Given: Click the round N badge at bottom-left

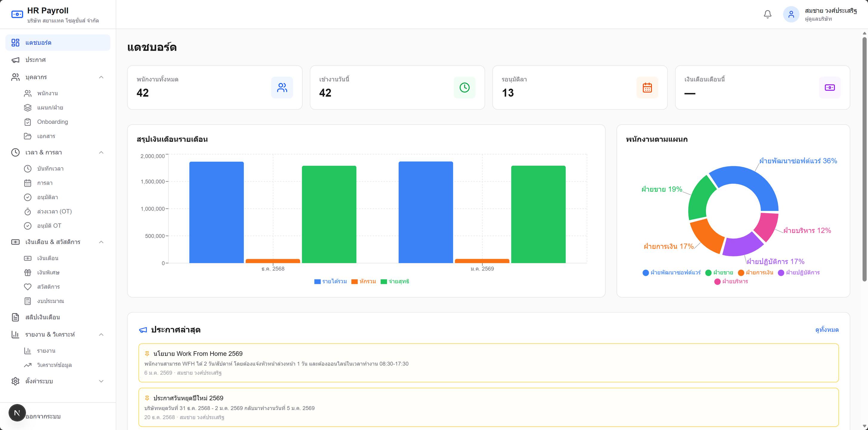Looking at the screenshot, I should tap(17, 413).
